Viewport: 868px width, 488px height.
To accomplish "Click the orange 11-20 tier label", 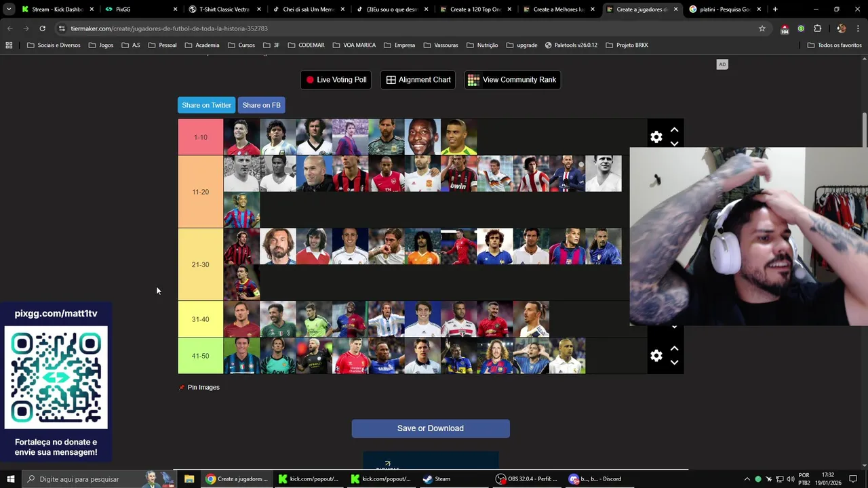I will click(200, 192).
